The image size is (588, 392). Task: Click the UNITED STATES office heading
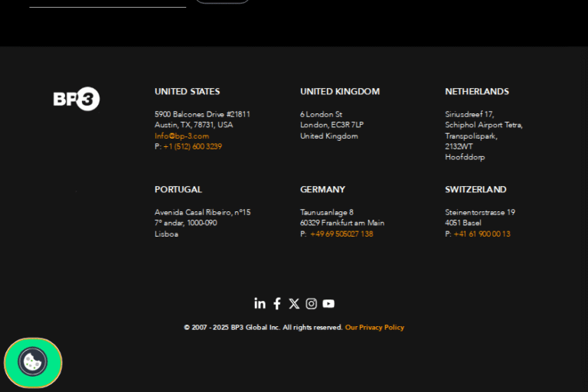point(187,91)
